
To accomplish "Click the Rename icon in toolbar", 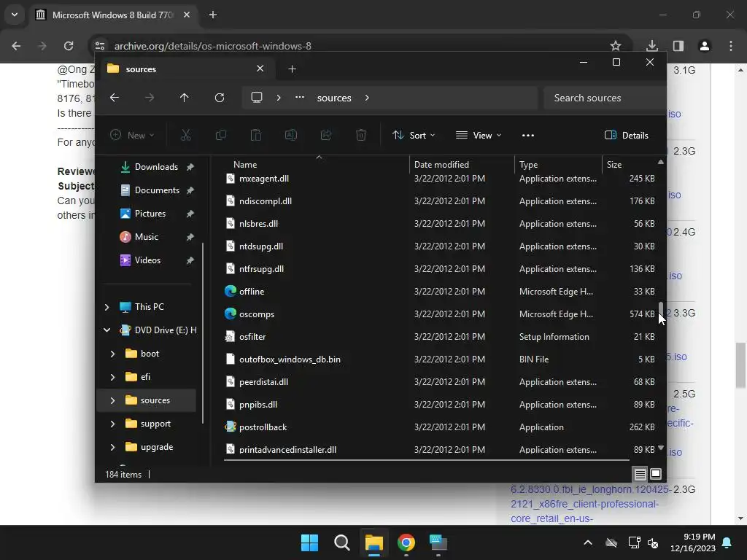I will click(290, 135).
